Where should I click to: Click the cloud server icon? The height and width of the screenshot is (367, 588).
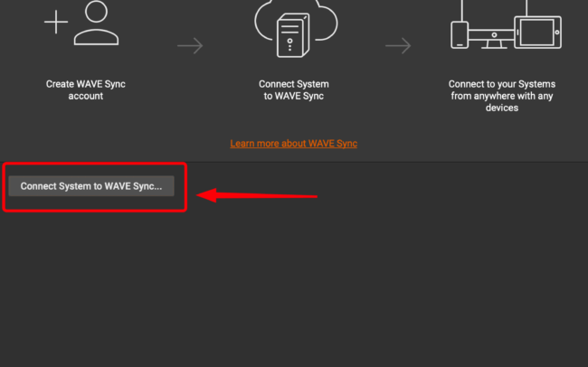click(296, 29)
